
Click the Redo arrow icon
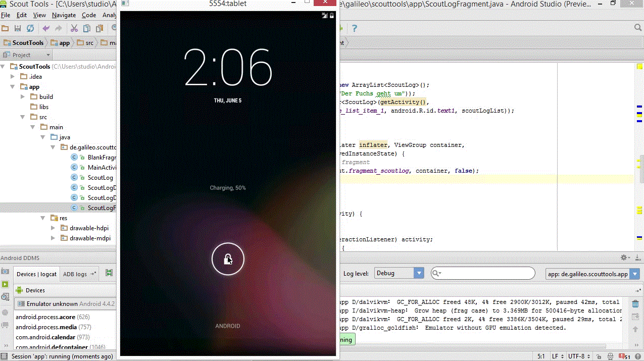pos(59,28)
